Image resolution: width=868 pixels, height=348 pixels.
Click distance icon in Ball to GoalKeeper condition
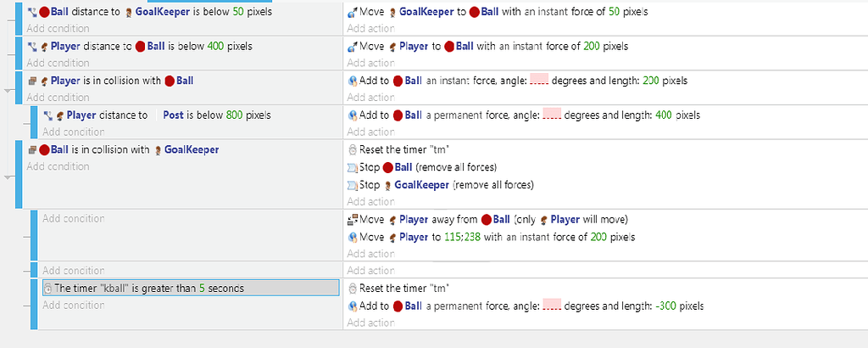pyautogui.click(x=32, y=12)
